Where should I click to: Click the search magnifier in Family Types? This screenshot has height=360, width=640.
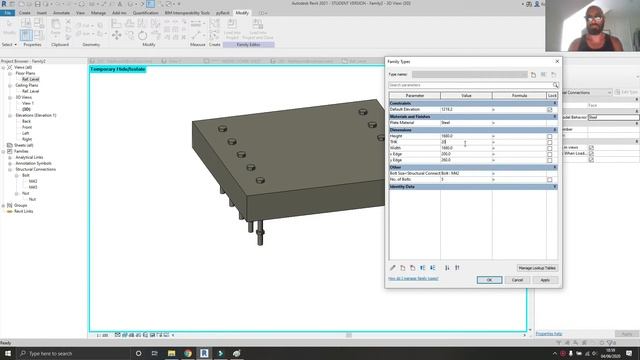click(556, 85)
